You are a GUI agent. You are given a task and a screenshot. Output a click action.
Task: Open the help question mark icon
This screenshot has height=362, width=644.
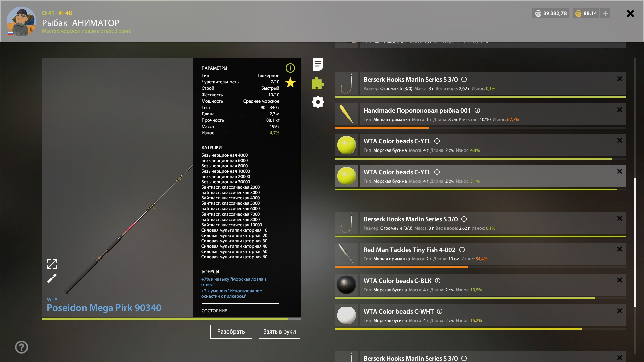tap(21, 347)
